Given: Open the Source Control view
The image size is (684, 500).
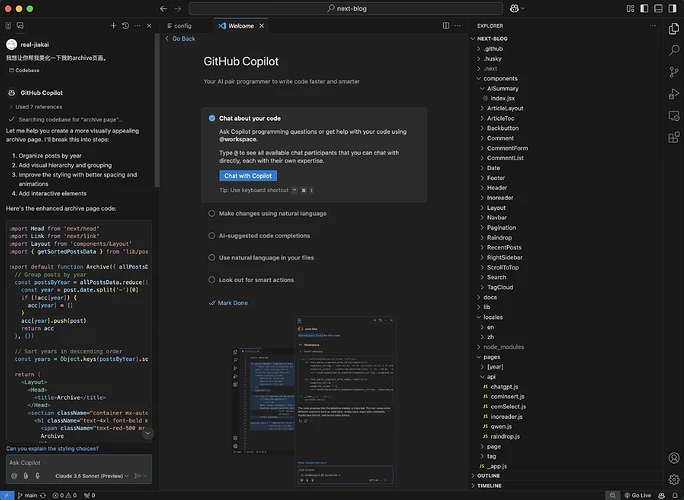Looking at the screenshot, I should tap(674, 72).
